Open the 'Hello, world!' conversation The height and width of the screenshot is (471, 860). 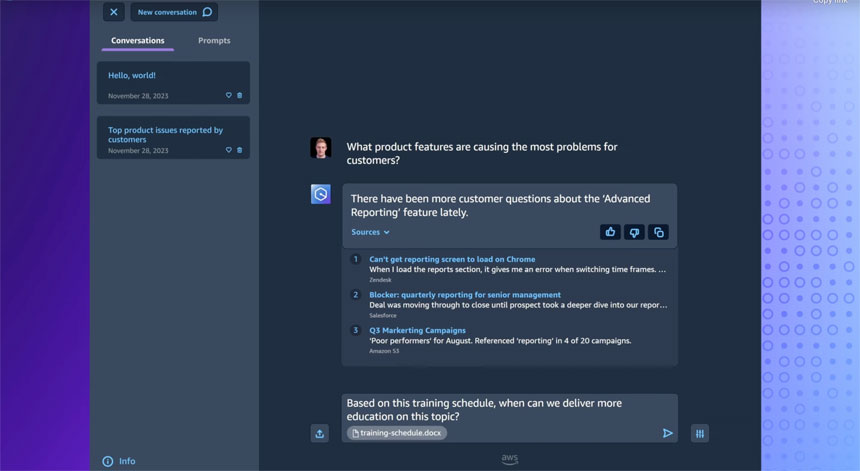click(x=173, y=83)
